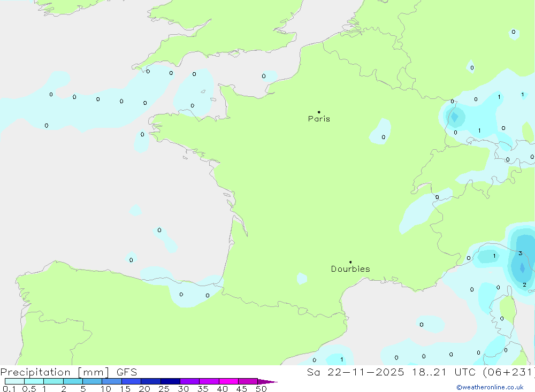
Task: Select the Paris location dot marker
Action: [319, 112]
